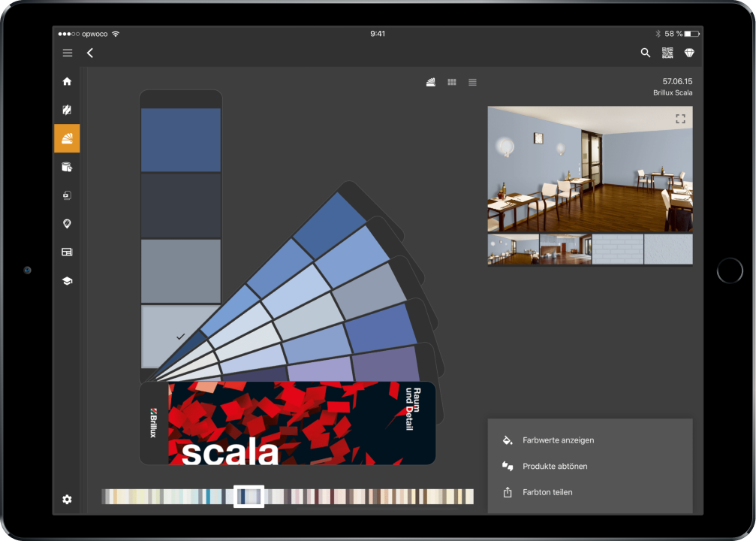Choose Produkte abtönen
Viewport: 756px width, 541px height.
coord(555,466)
